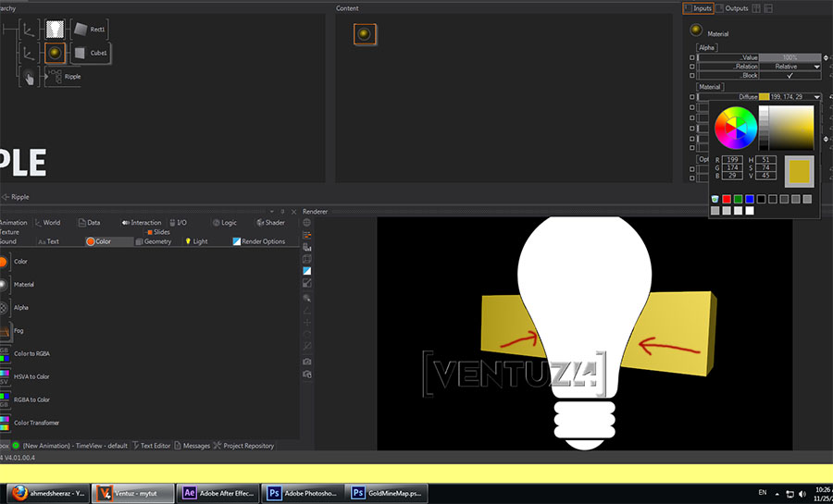The height and width of the screenshot is (504, 833).
Task: Collapse the Diffuse color picker dropdown arrow
Action: (816, 97)
